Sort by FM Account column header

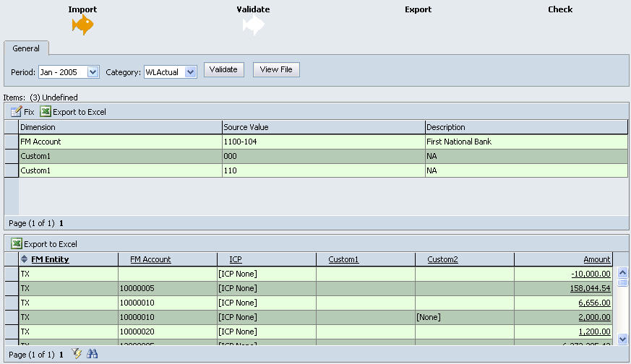(x=150, y=259)
